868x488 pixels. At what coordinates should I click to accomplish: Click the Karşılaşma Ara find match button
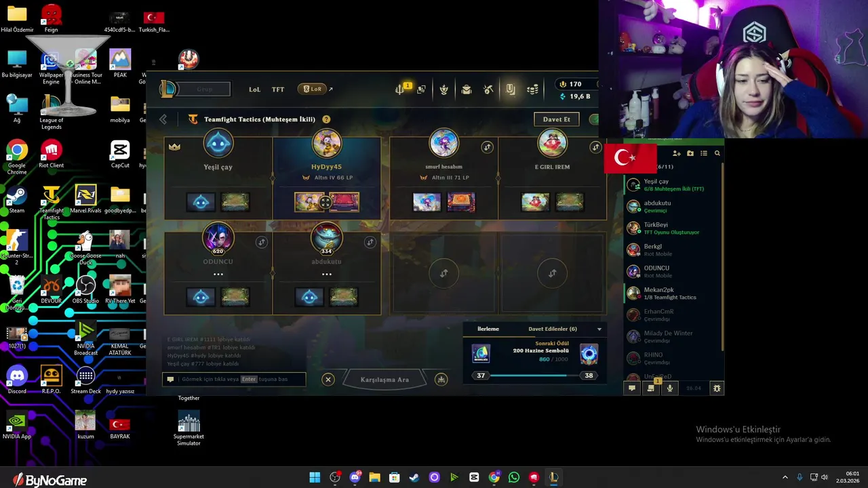pos(384,380)
